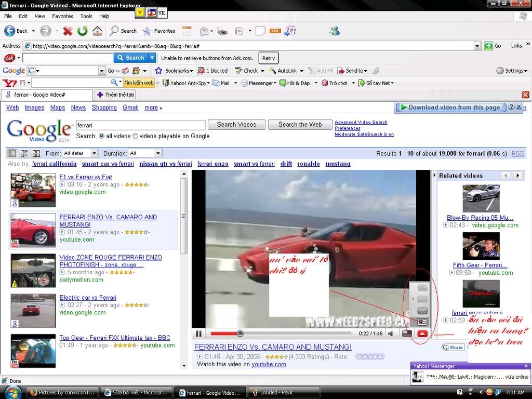The image size is (532, 399).
Task: Open the Edit menu
Action: click(x=23, y=16)
